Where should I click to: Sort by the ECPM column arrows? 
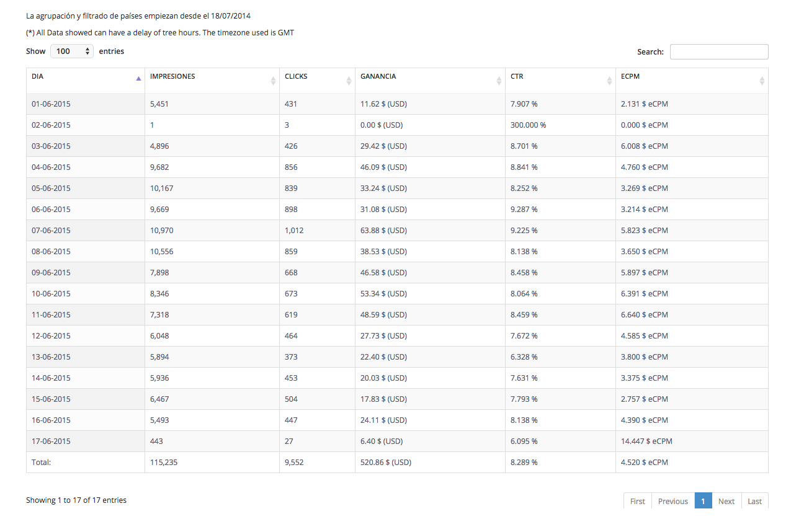click(x=762, y=81)
